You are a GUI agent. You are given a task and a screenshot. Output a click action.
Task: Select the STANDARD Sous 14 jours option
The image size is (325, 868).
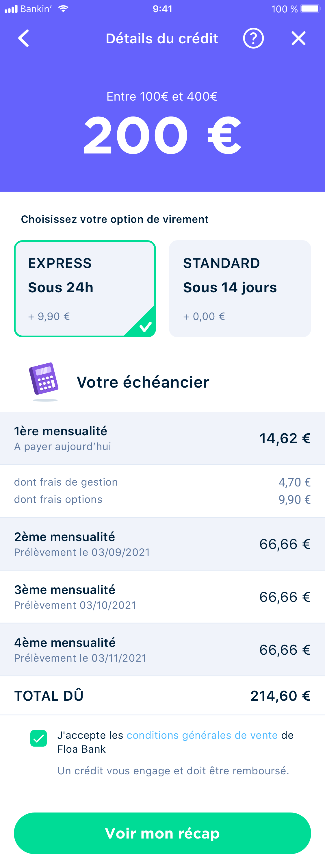240,289
